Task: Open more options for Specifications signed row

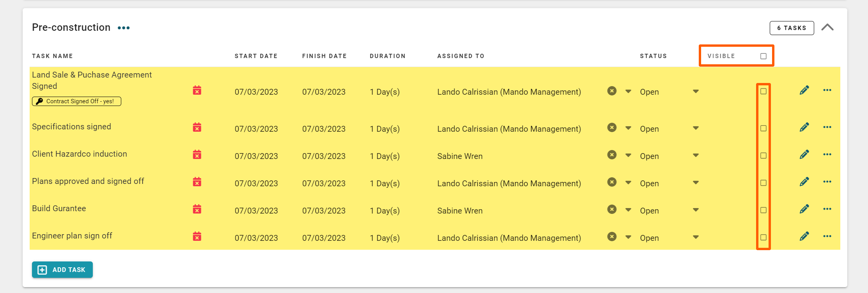Action: [827, 127]
